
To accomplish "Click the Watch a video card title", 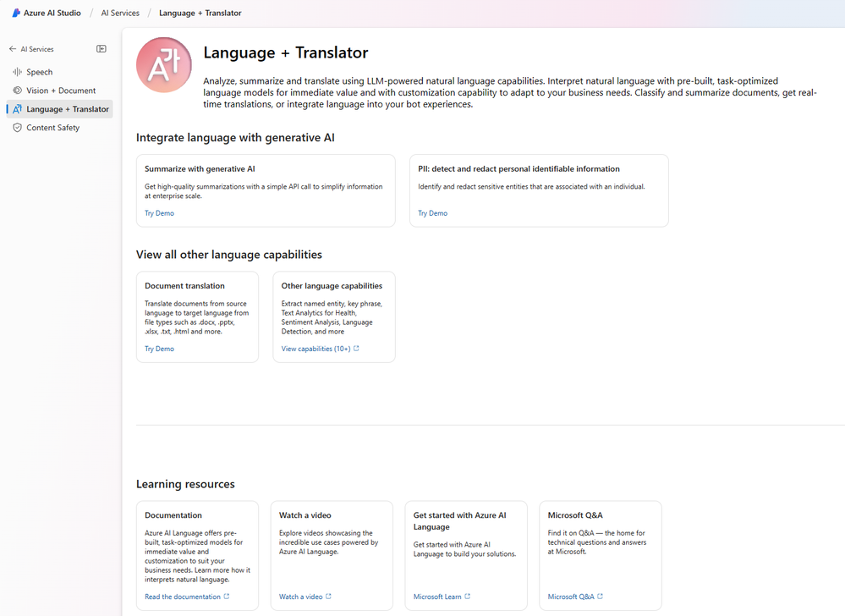I will [x=305, y=515].
